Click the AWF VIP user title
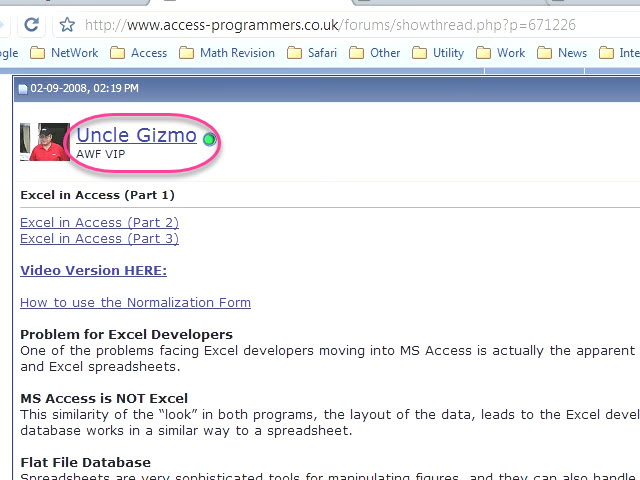 point(100,154)
